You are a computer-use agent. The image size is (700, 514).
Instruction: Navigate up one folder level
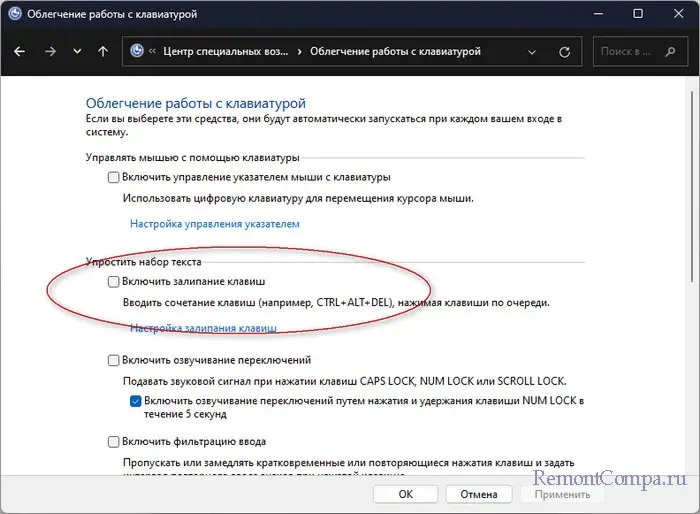[103, 52]
